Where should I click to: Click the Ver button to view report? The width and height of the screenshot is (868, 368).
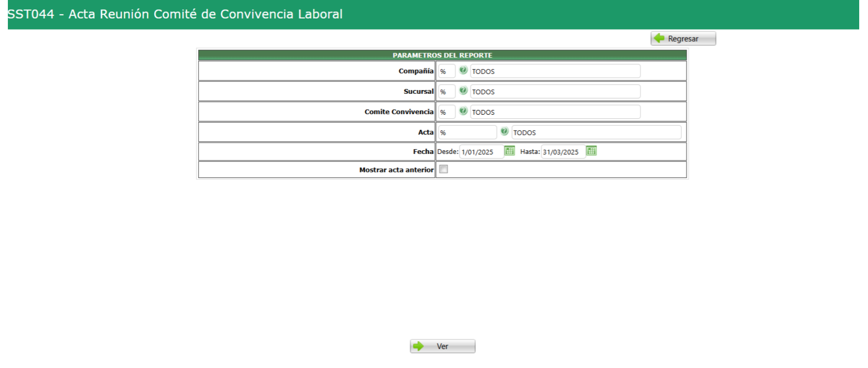(x=443, y=346)
